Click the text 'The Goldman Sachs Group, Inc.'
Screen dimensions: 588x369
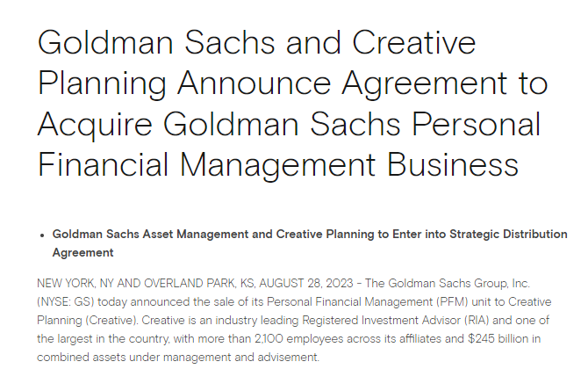pyautogui.click(x=447, y=284)
